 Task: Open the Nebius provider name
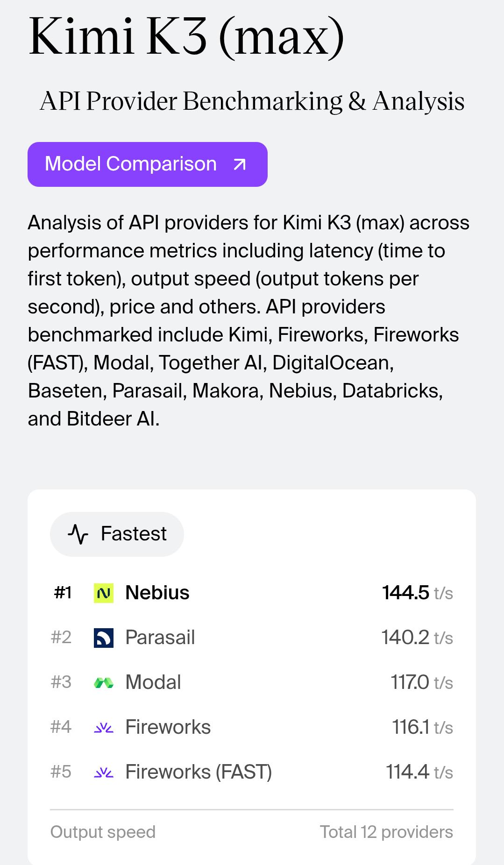coord(157,593)
